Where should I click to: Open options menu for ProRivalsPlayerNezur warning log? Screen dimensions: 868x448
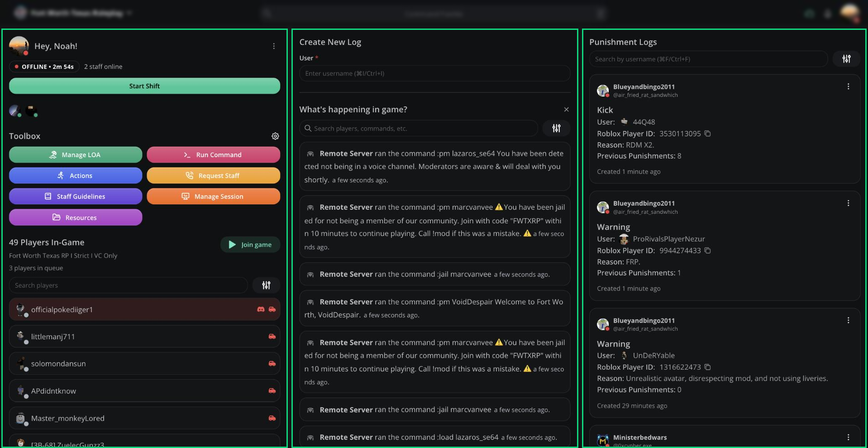point(848,203)
